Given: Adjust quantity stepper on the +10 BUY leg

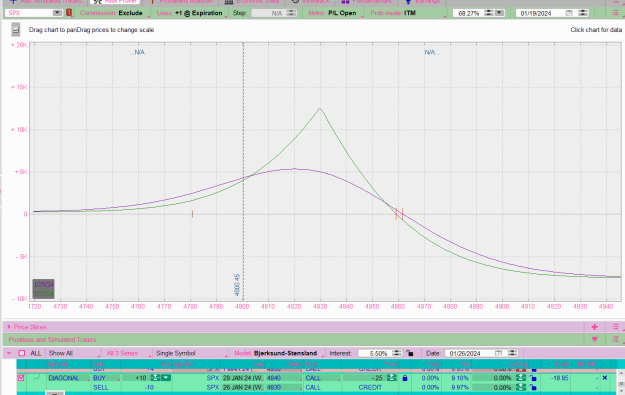Looking at the screenshot, I should (155, 378).
